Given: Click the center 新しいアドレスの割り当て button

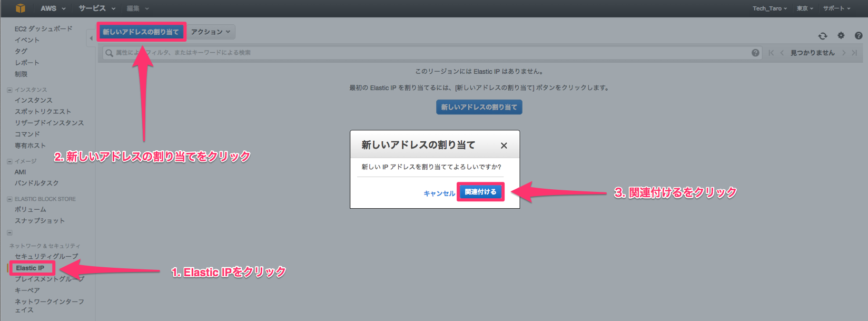Looking at the screenshot, I should [479, 107].
